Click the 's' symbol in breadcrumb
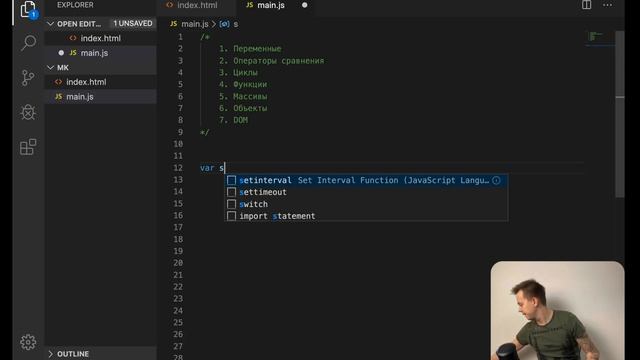The image size is (640, 360). (x=236, y=24)
